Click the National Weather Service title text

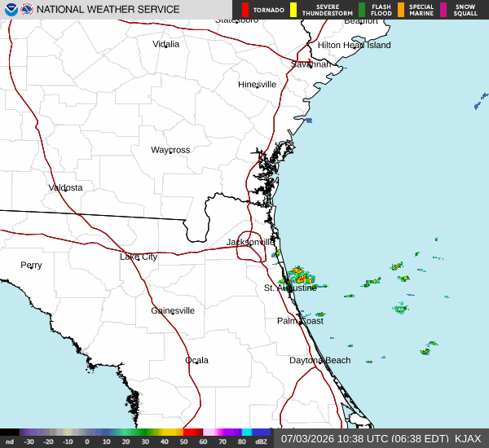[108, 10]
